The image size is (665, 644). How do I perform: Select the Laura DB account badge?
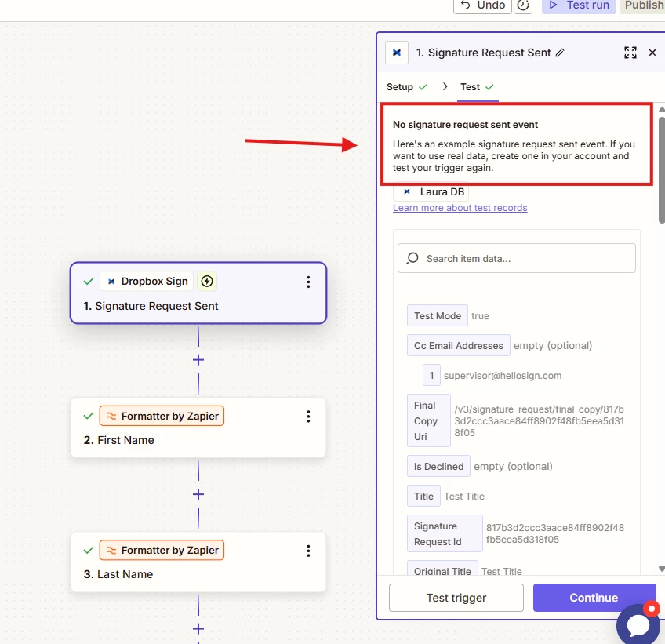[x=432, y=192]
